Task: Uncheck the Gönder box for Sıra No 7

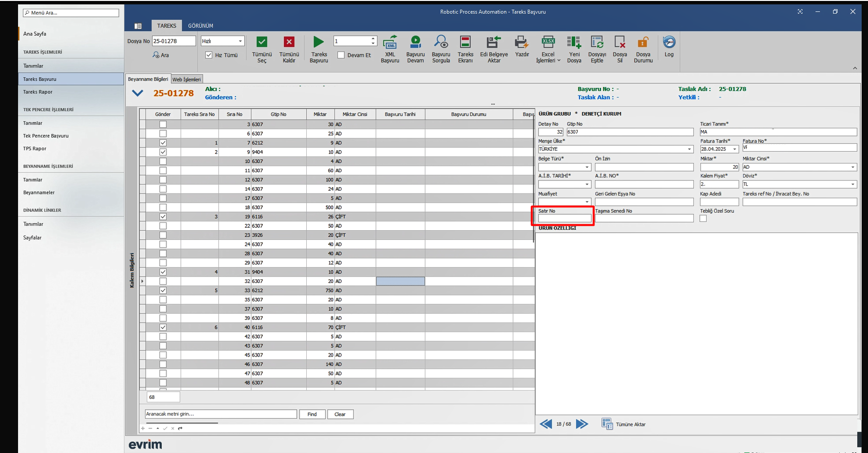Action: pos(163,143)
